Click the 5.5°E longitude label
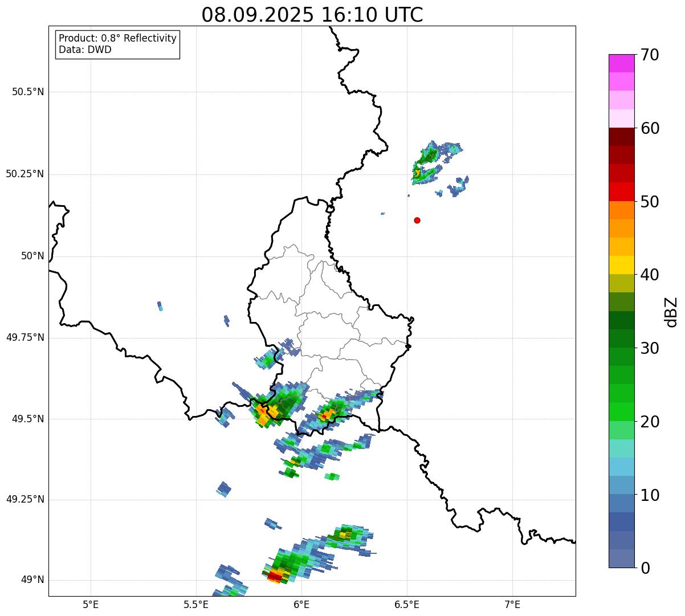 pos(196,604)
